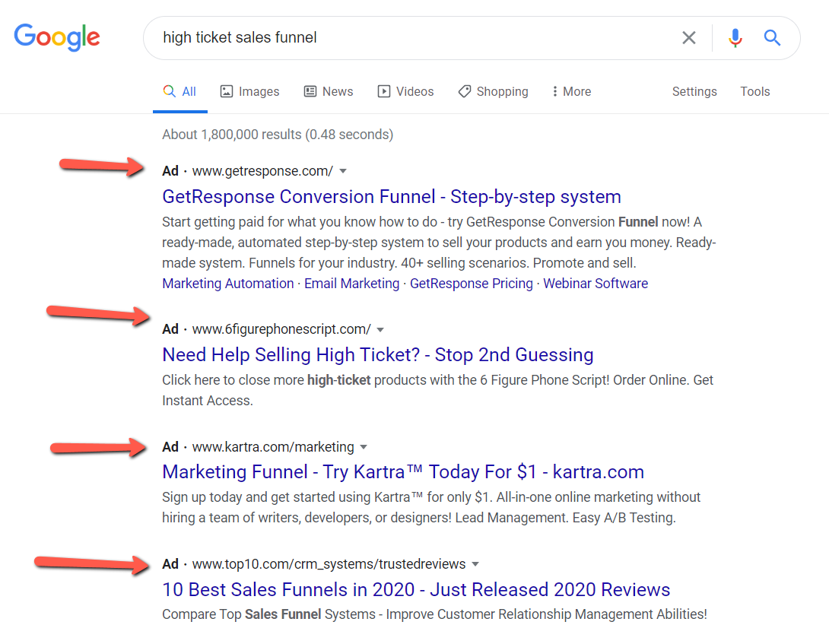The image size is (829, 644).
Task: Click the Videos tab play icon
Action: pos(384,91)
